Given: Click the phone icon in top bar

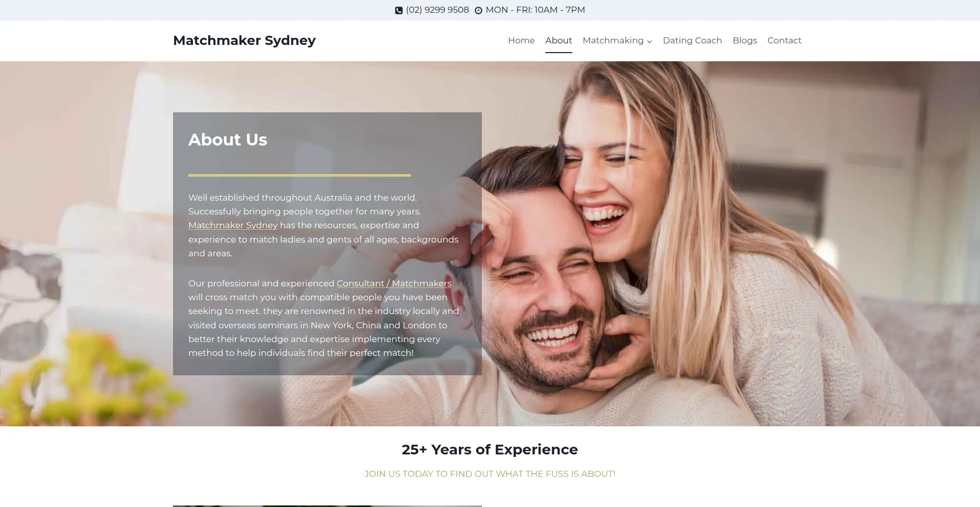Looking at the screenshot, I should [399, 10].
